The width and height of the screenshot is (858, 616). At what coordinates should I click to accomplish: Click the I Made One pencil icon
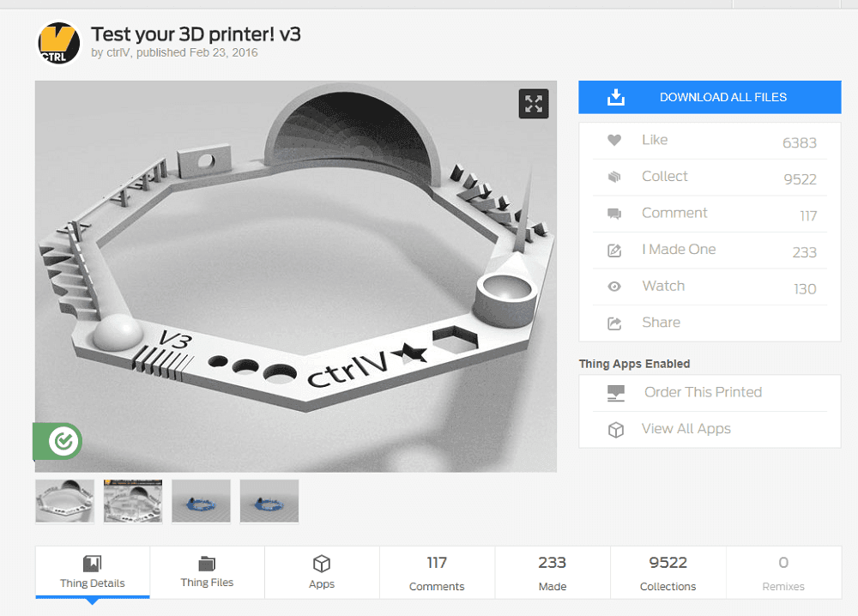tap(614, 250)
